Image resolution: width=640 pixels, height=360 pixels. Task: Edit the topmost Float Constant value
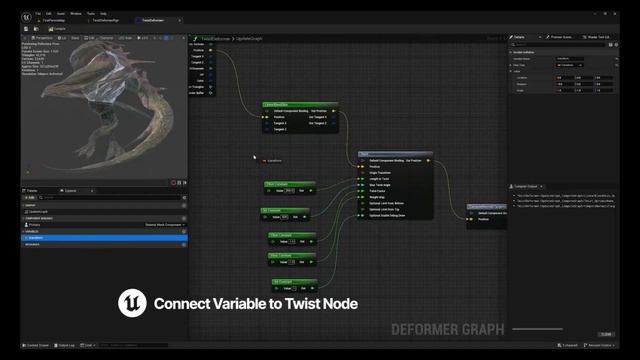point(289,191)
